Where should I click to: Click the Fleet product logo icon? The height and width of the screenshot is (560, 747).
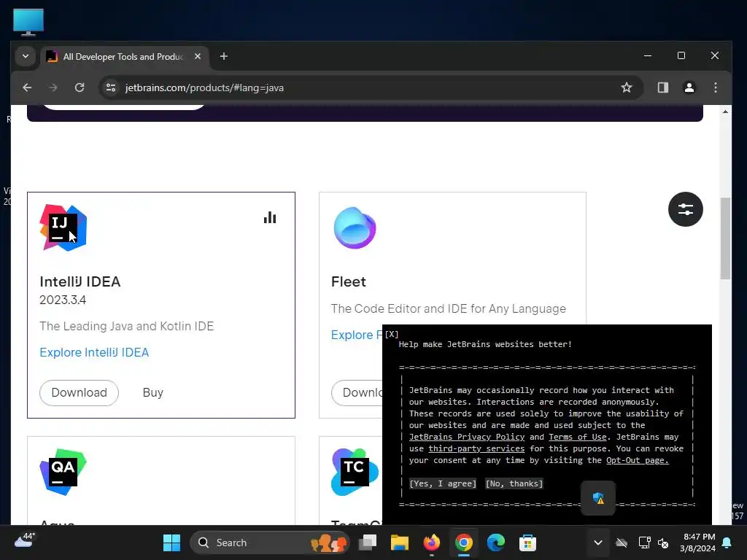click(355, 227)
